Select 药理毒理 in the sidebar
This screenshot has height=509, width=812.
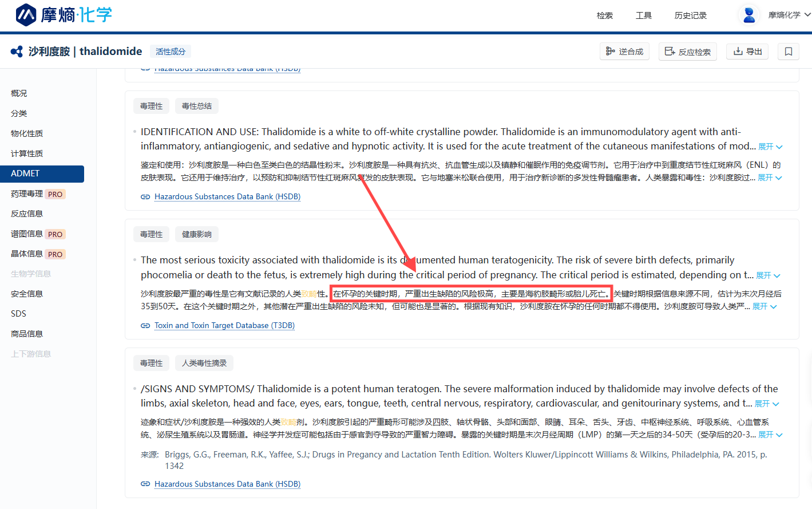pos(27,194)
